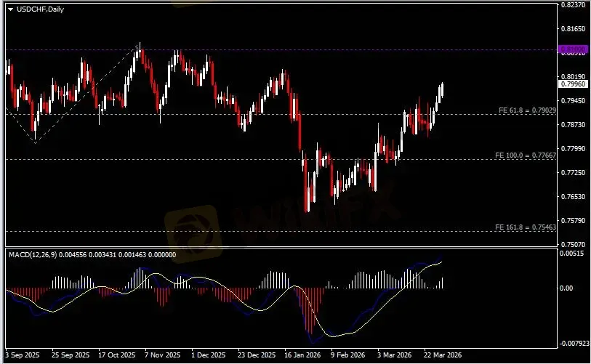Click the MACD scale value 0.00515
Screen dimensions: 591x364
point(572,254)
